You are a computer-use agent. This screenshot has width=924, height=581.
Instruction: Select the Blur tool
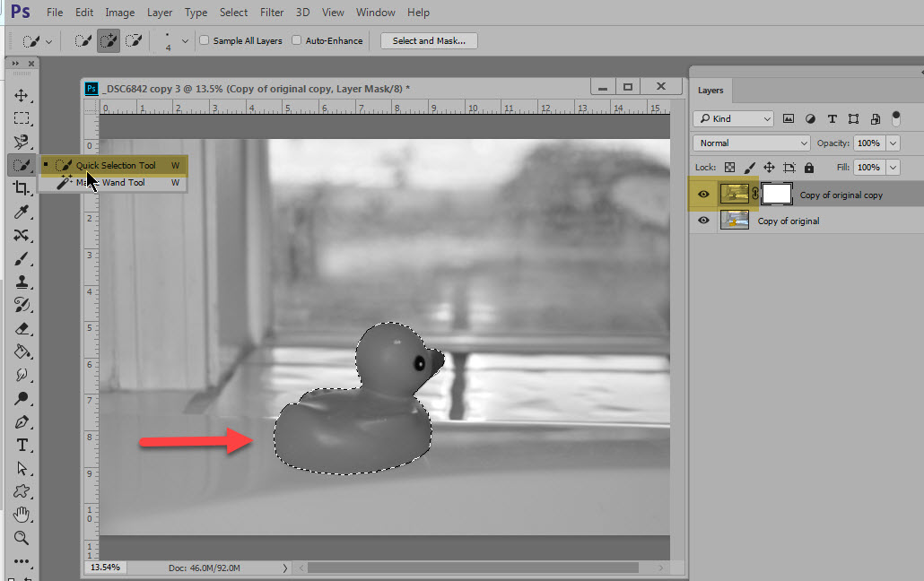pos(22,376)
